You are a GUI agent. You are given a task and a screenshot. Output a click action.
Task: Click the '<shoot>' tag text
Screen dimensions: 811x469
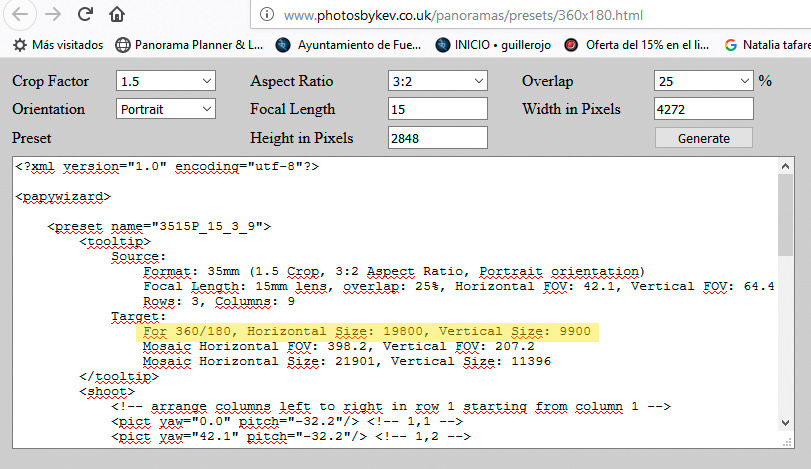pyautogui.click(x=107, y=391)
